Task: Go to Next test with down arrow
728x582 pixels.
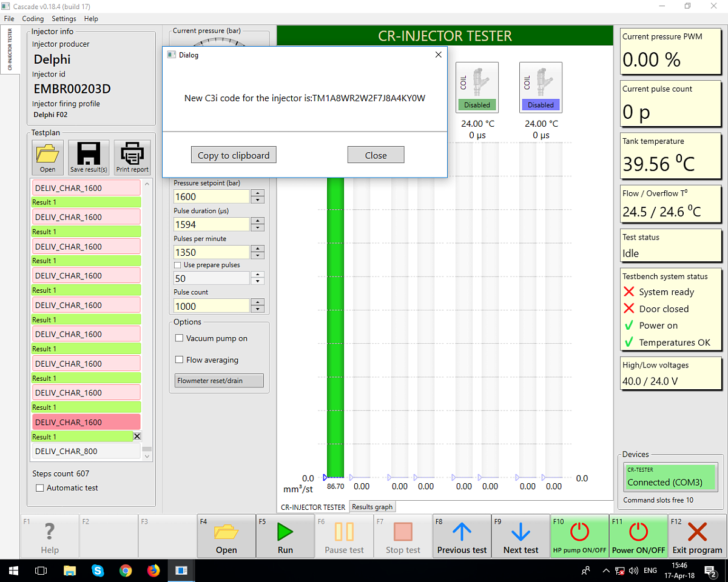Action: (521, 536)
